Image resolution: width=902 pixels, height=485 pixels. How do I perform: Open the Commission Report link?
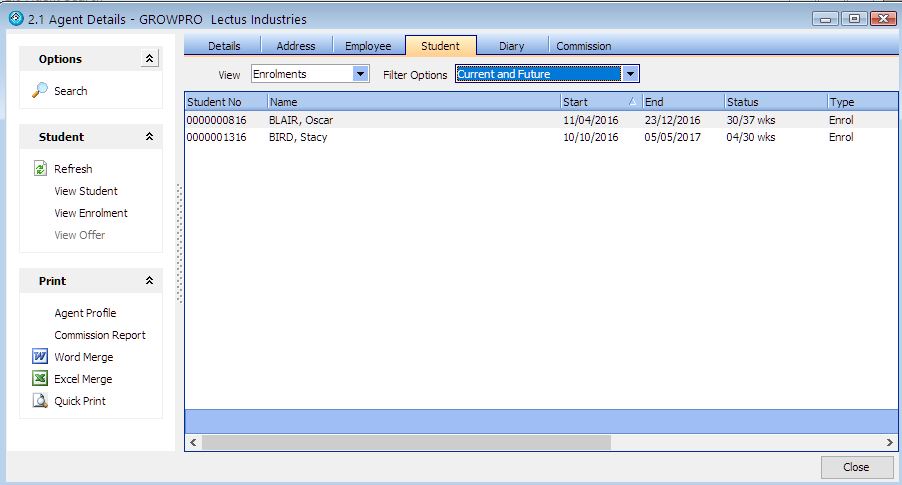click(x=100, y=335)
